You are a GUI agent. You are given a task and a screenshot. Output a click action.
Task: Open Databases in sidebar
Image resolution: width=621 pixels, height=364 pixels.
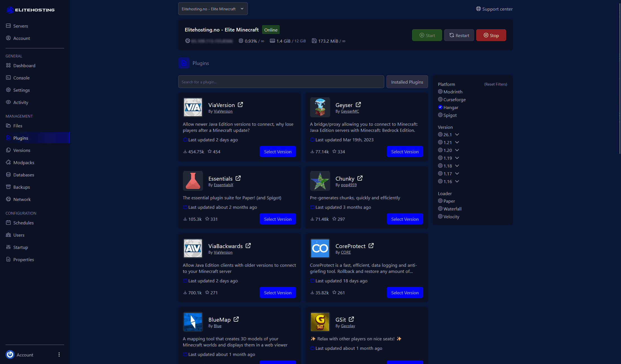[x=35, y=175]
